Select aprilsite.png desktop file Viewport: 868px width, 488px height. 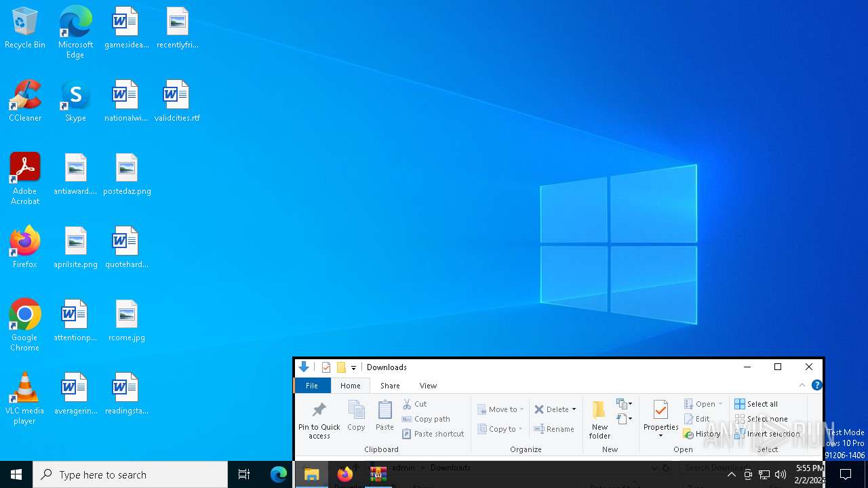pos(75,247)
